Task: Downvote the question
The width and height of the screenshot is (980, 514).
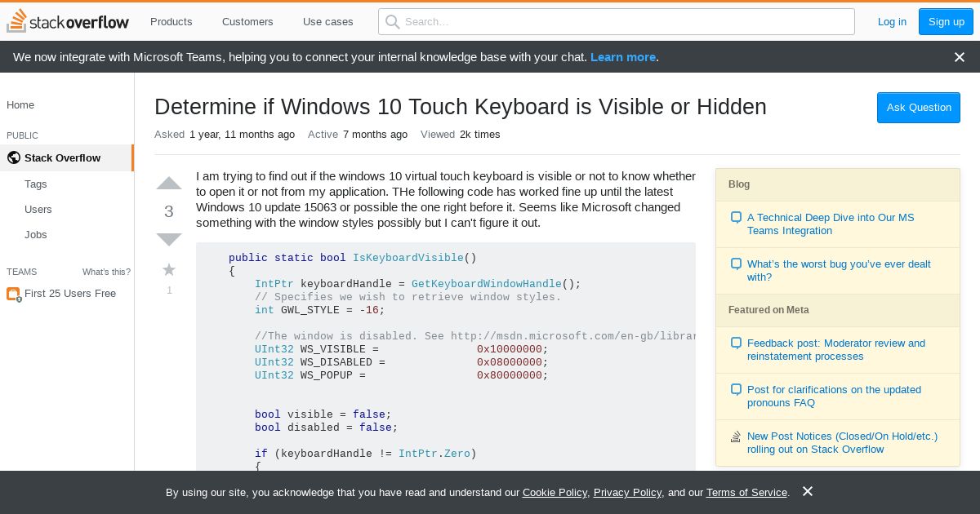Action: tap(169, 239)
